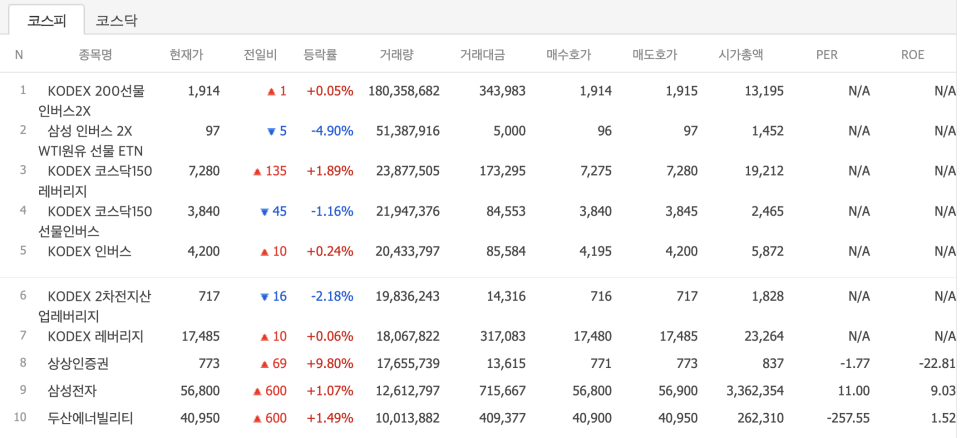Click the -4.90% change rate value
Viewport: 966px width, 438px height.
[332, 131]
